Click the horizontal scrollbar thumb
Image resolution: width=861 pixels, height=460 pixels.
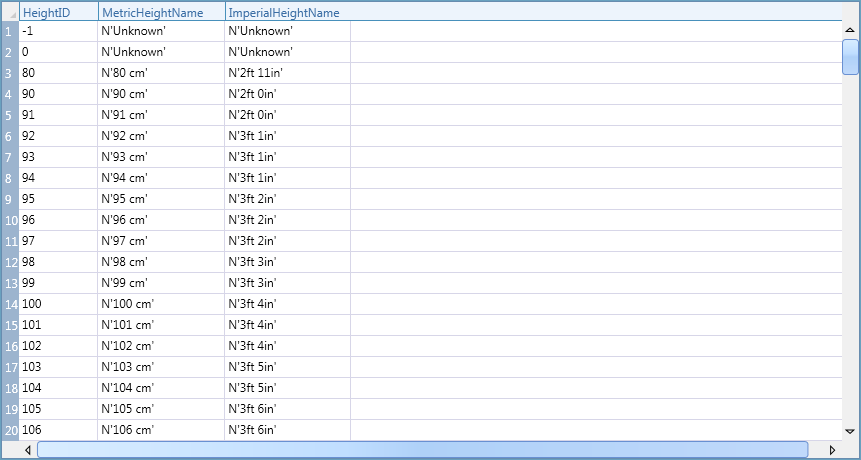click(x=423, y=450)
